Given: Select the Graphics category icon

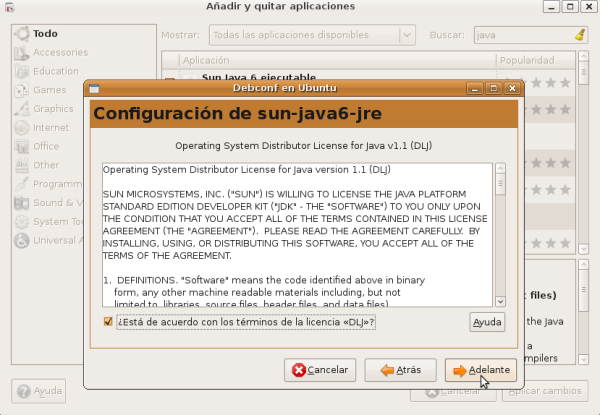Looking at the screenshot, I should (21, 109).
